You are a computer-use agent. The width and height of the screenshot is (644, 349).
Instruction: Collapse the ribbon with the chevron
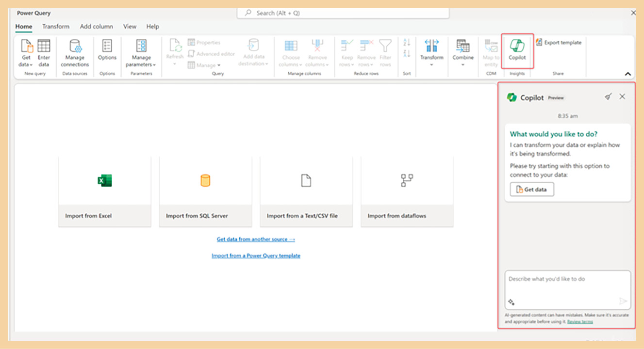627,74
